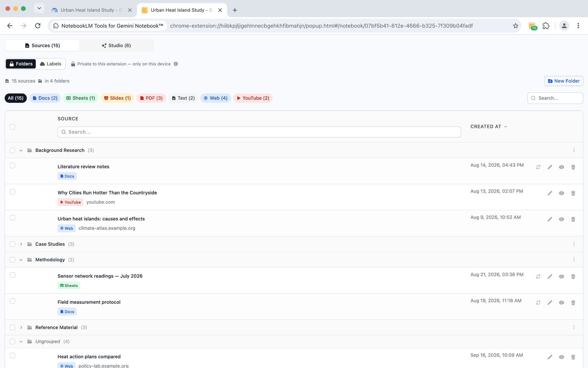
Task: Edit the Field measurement protocol source
Action: point(550,303)
